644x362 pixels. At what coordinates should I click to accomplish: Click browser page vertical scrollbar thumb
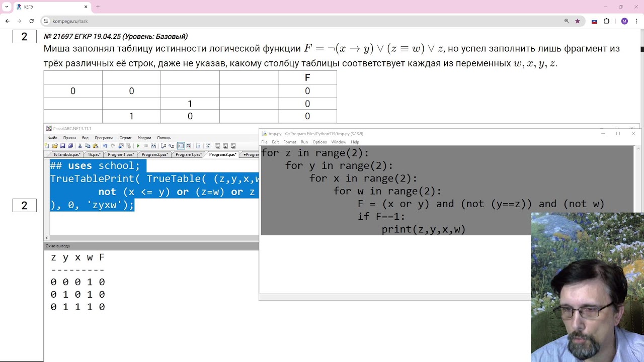point(642,49)
